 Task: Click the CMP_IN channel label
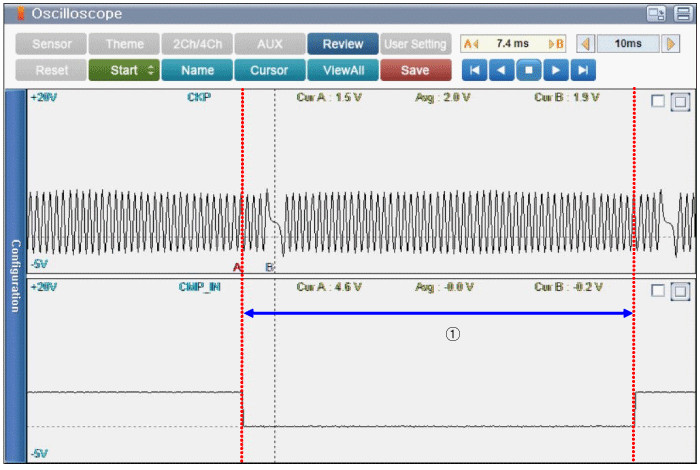200,287
